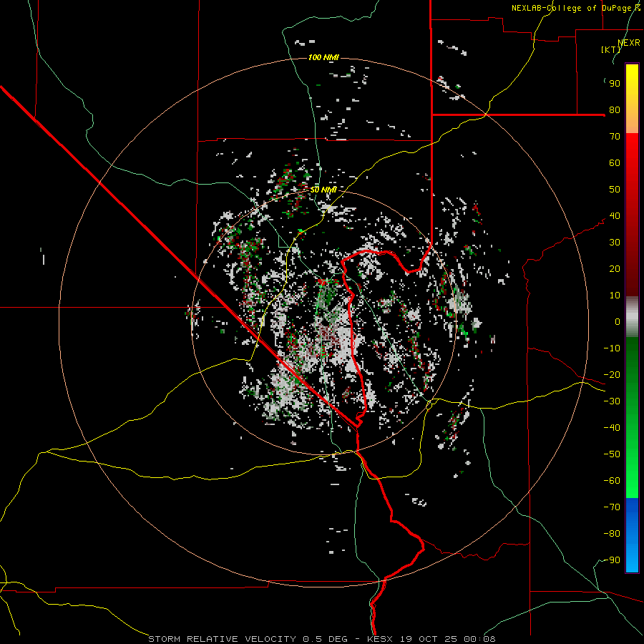Image resolution: width=644 pixels, height=644 pixels.
Task: Click the -40 value on velocity scale
Action: 612,428
